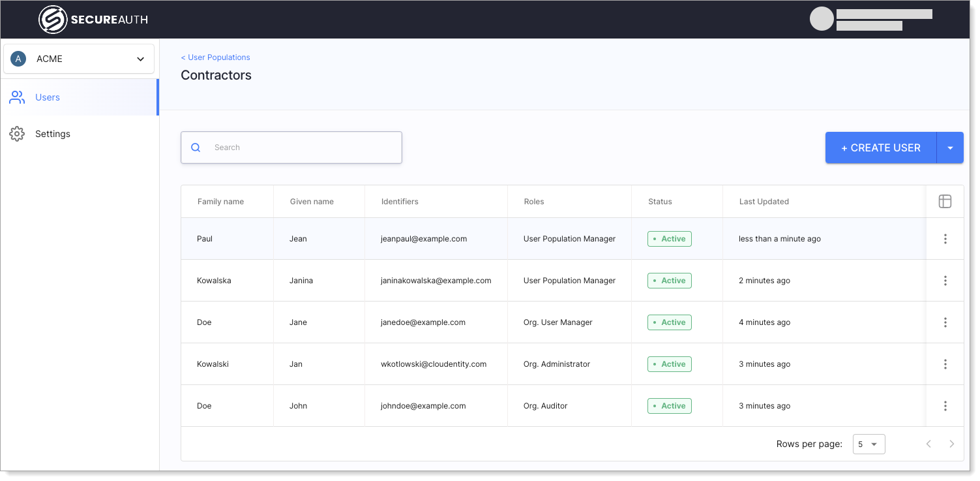
Task: Click the "less than a minute ago" timestamp
Action: [x=780, y=239]
